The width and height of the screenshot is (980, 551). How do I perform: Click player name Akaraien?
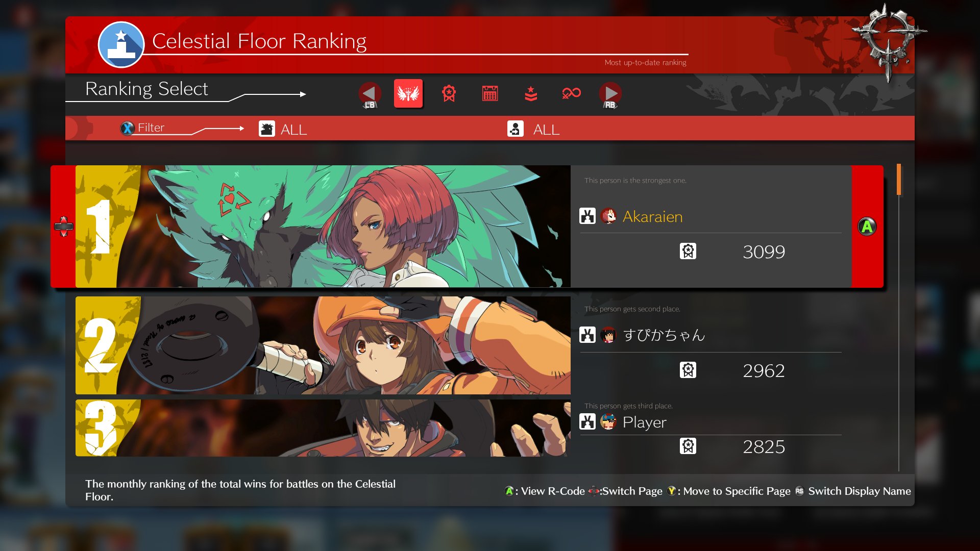pos(652,216)
